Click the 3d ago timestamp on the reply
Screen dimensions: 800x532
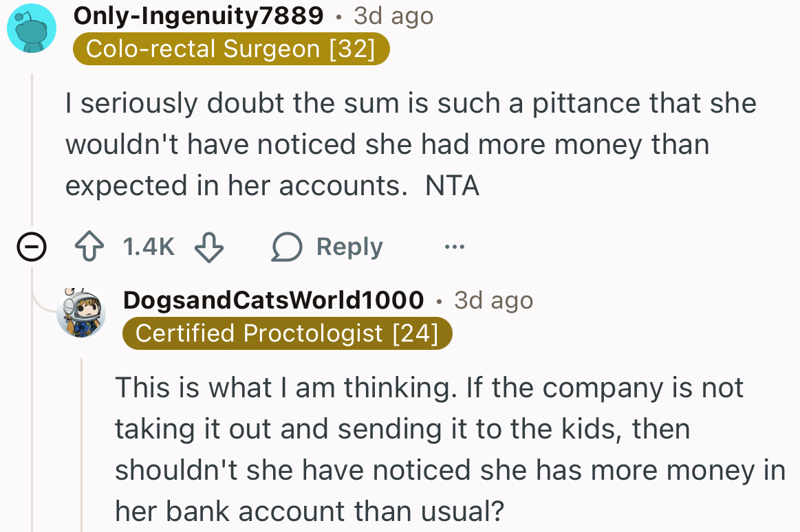coord(493,300)
